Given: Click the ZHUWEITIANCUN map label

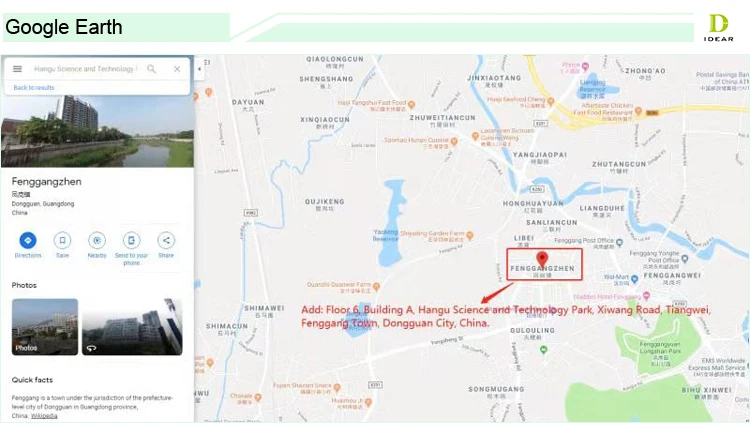Looking at the screenshot, I should click(442, 118).
